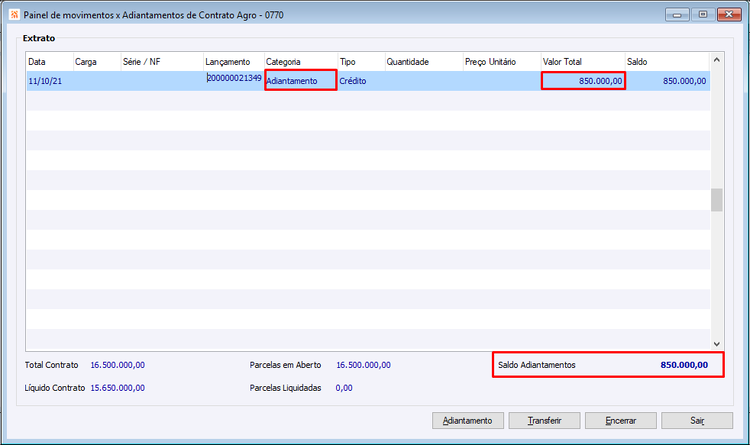
Task: Click the Saldo column header
Action: [x=667, y=62]
